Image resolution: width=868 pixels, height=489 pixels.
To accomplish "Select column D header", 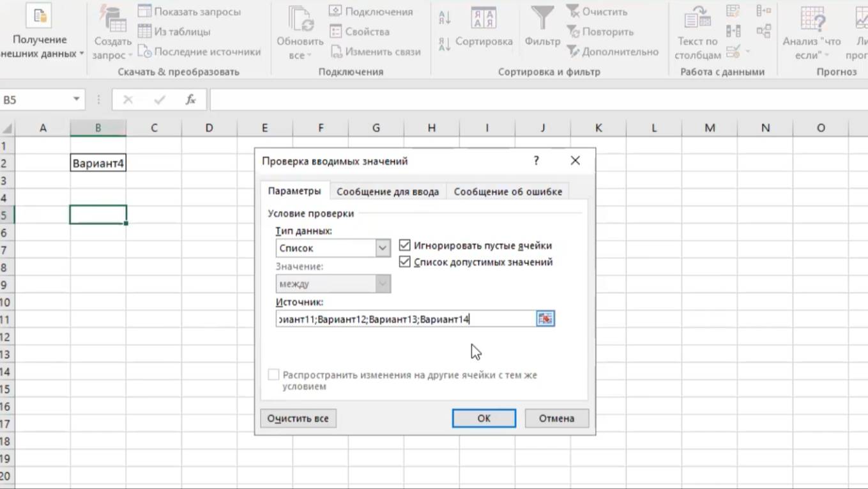I will click(x=209, y=128).
